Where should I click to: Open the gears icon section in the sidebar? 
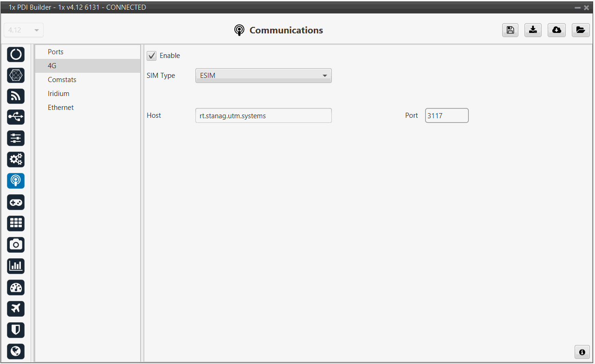(x=16, y=160)
